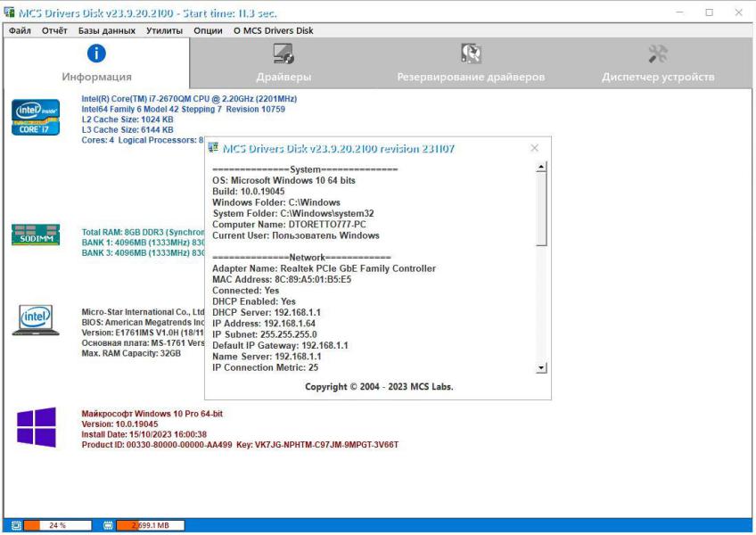This screenshot has height=535, width=756.
Task: Click the Product ID and Key line
Action: point(240,445)
